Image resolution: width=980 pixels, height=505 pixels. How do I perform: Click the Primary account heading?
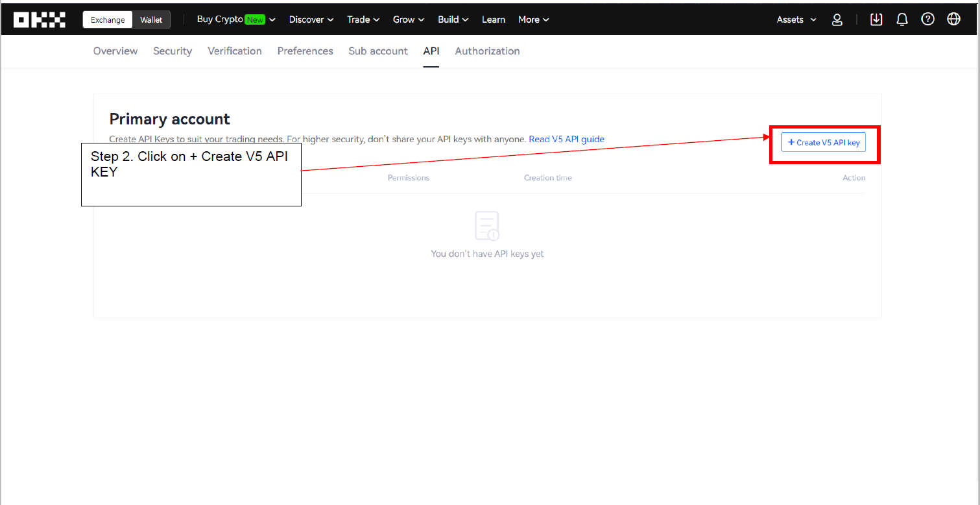170,119
